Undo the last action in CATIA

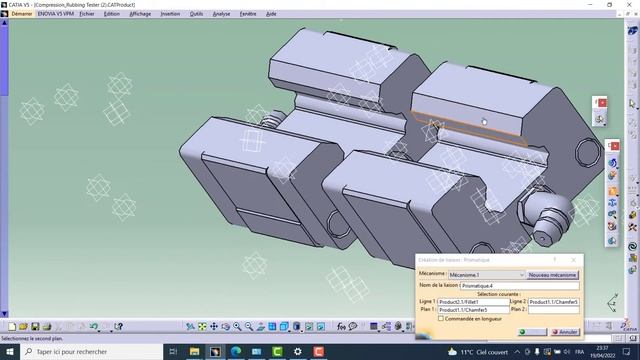(x=93, y=327)
